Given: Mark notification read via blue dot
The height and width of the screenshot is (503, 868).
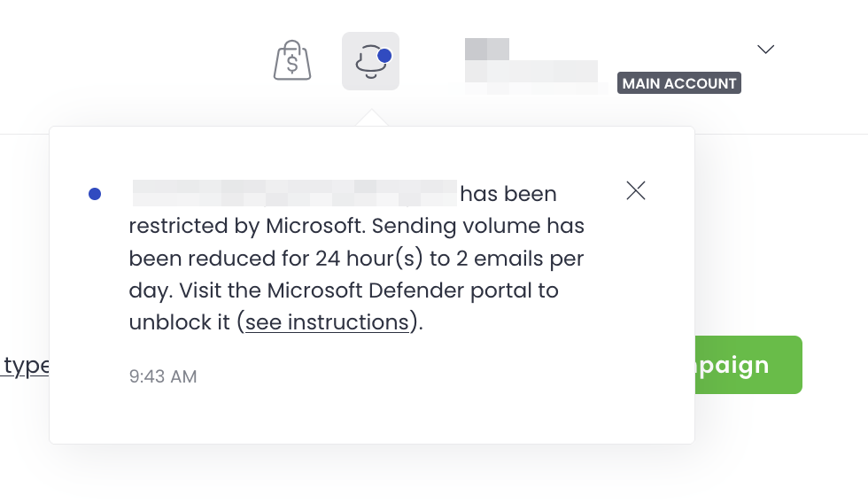Looking at the screenshot, I should (x=95, y=194).
